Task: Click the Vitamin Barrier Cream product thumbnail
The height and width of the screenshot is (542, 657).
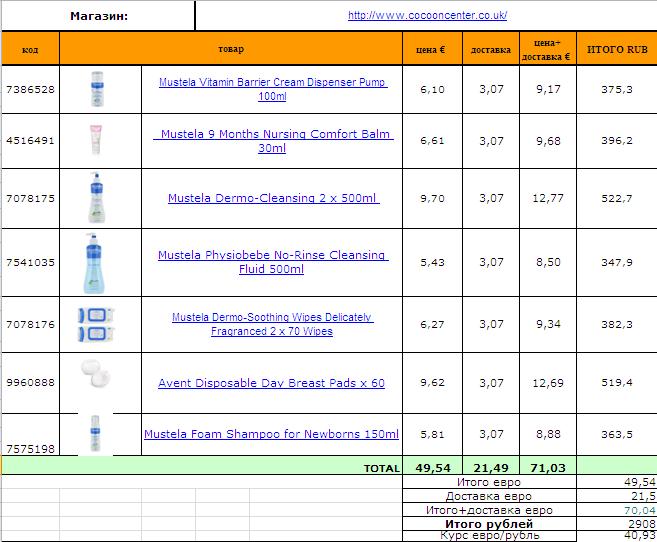Action: point(97,88)
